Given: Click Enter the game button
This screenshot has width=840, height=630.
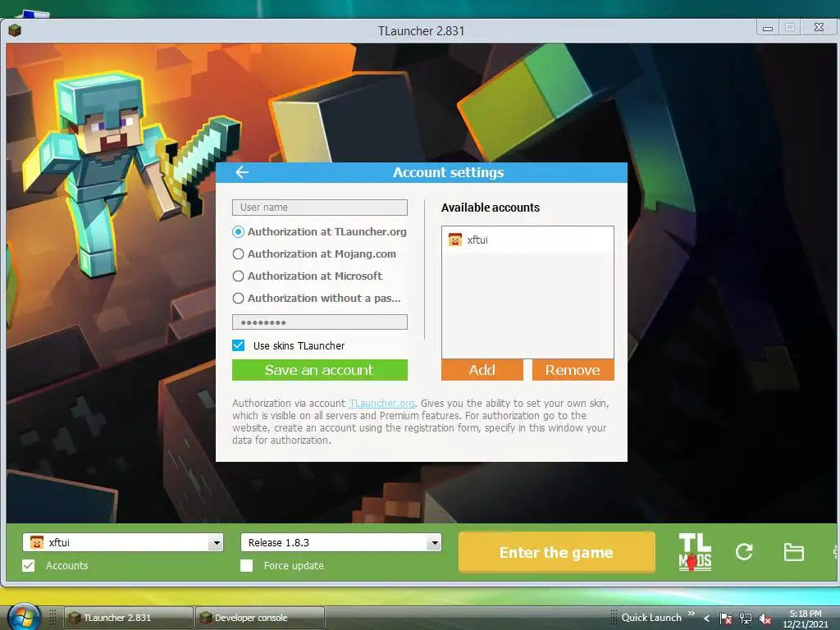Looking at the screenshot, I should point(557,552).
